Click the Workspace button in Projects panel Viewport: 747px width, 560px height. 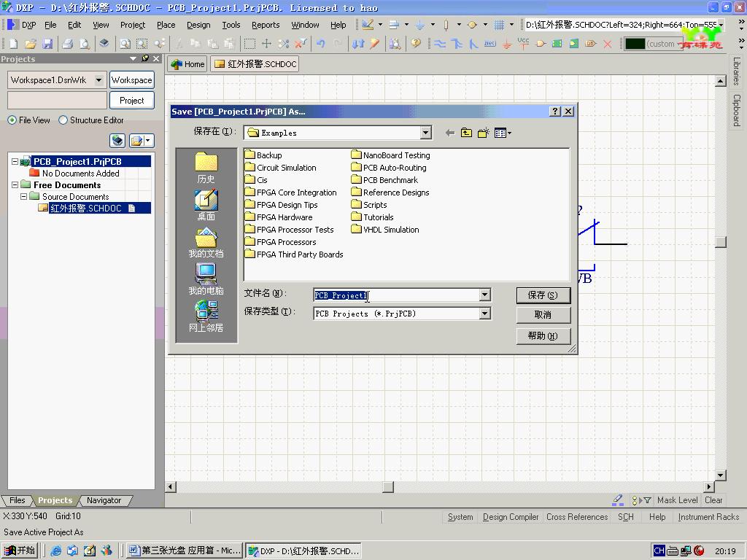click(x=131, y=80)
